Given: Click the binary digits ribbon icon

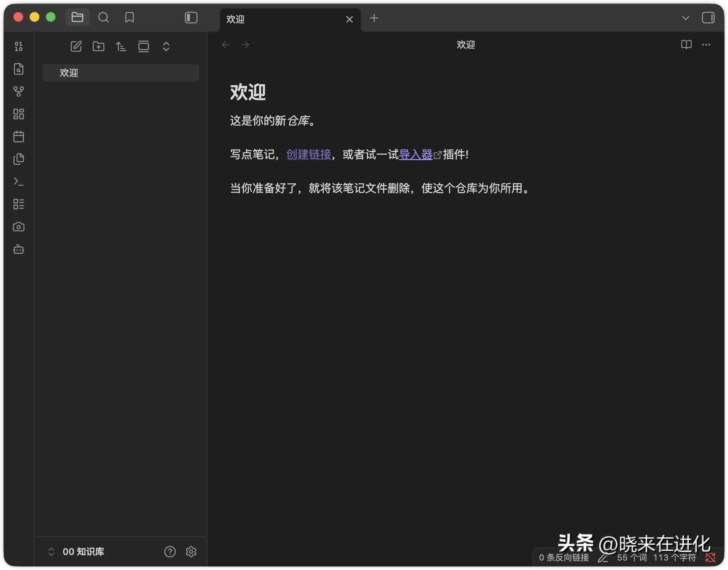Looking at the screenshot, I should tap(19, 46).
